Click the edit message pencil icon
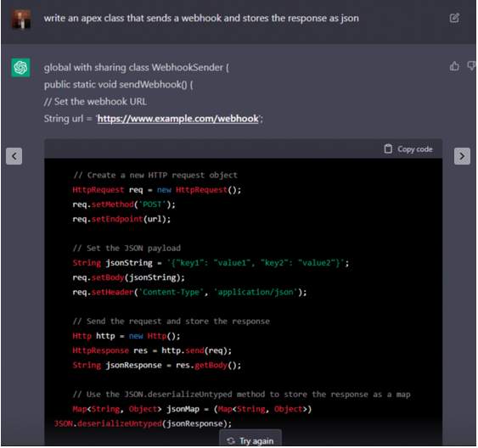 click(454, 18)
